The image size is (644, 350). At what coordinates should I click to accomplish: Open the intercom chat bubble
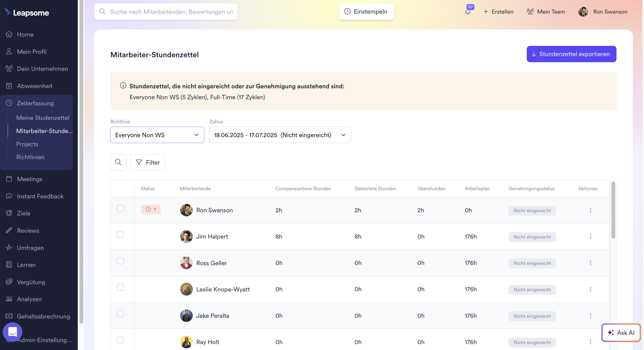tap(12, 332)
